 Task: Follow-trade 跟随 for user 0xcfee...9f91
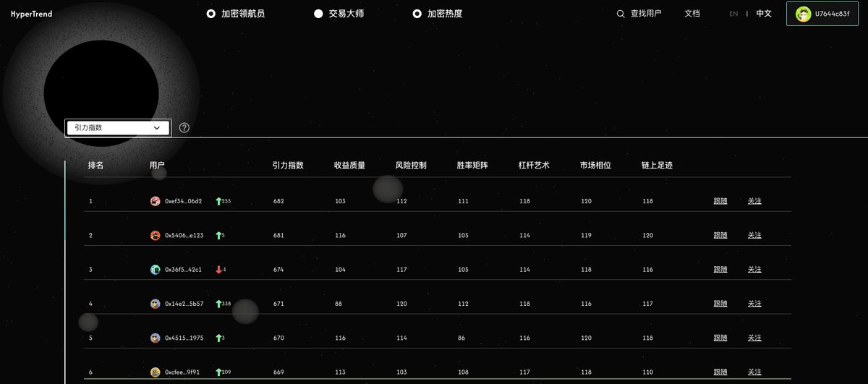coord(720,372)
